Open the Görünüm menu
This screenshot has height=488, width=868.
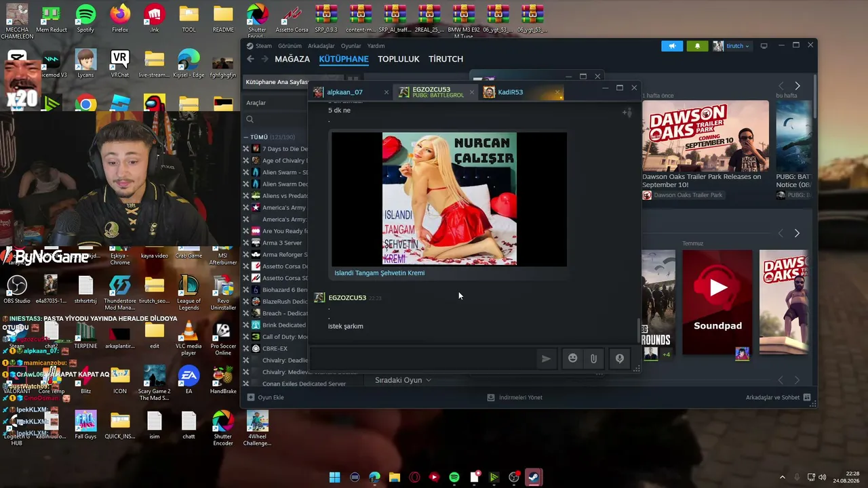pyautogui.click(x=290, y=46)
